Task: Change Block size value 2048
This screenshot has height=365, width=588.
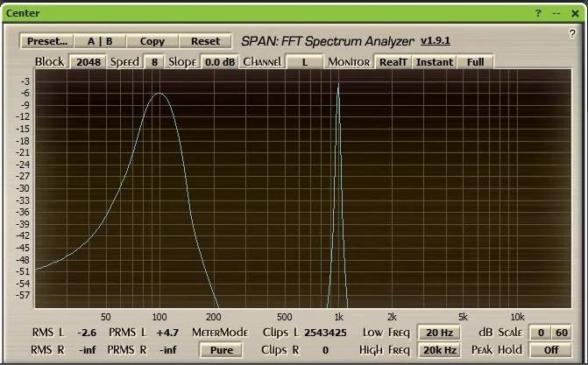Action: click(x=87, y=62)
